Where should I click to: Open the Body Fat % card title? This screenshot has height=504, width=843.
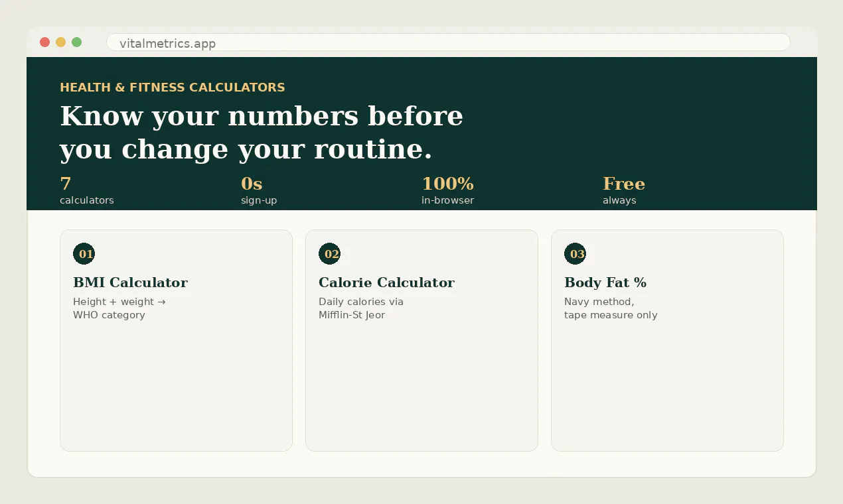(x=605, y=283)
